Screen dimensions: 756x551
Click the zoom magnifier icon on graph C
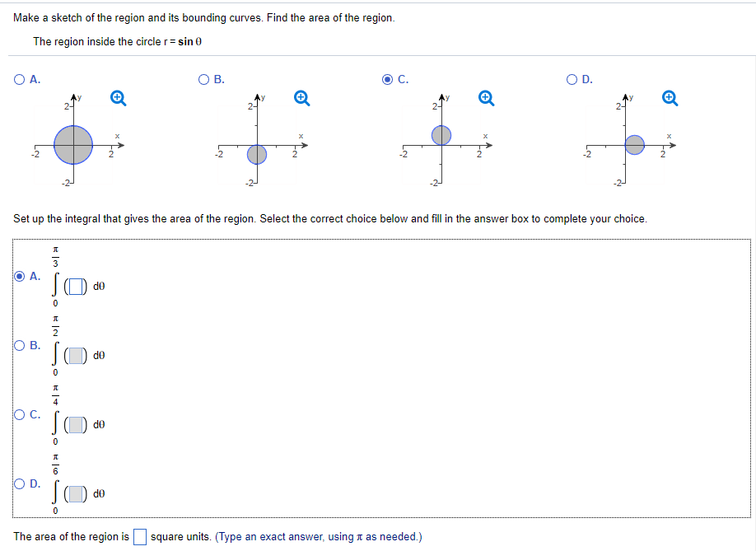pyautogui.click(x=485, y=96)
